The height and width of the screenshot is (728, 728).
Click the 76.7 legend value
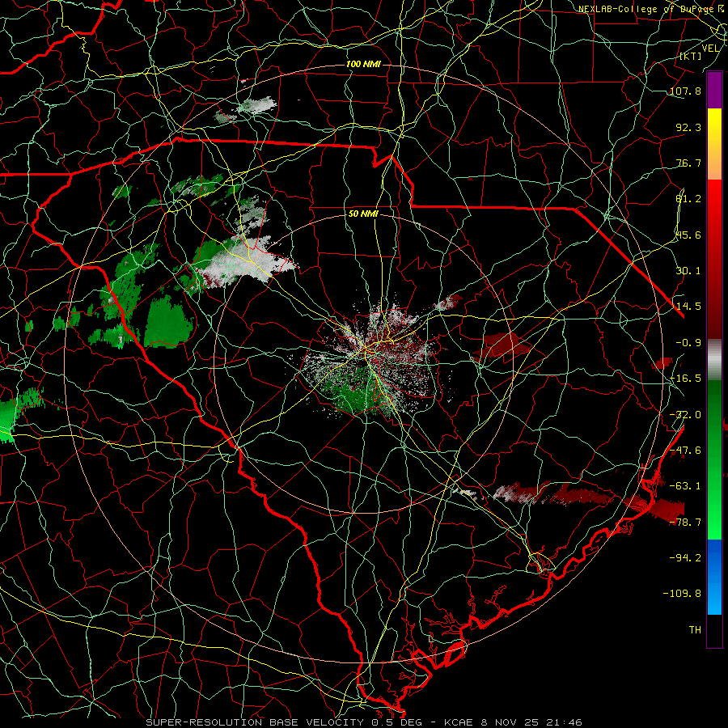point(688,163)
